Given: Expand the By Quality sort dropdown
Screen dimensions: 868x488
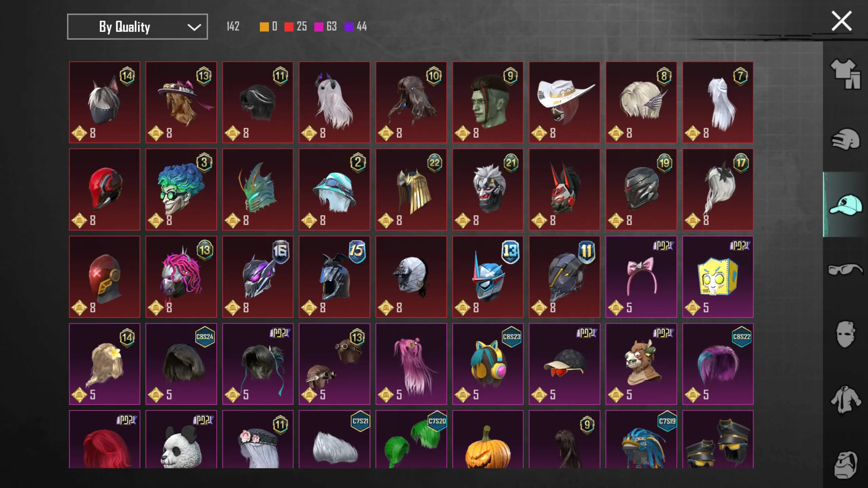Looking at the screenshot, I should tap(137, 27).
